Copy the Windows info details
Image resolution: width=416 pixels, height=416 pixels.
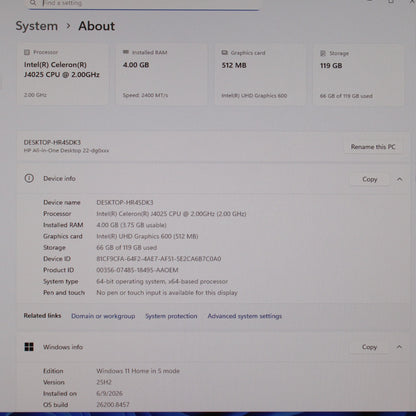369,347
